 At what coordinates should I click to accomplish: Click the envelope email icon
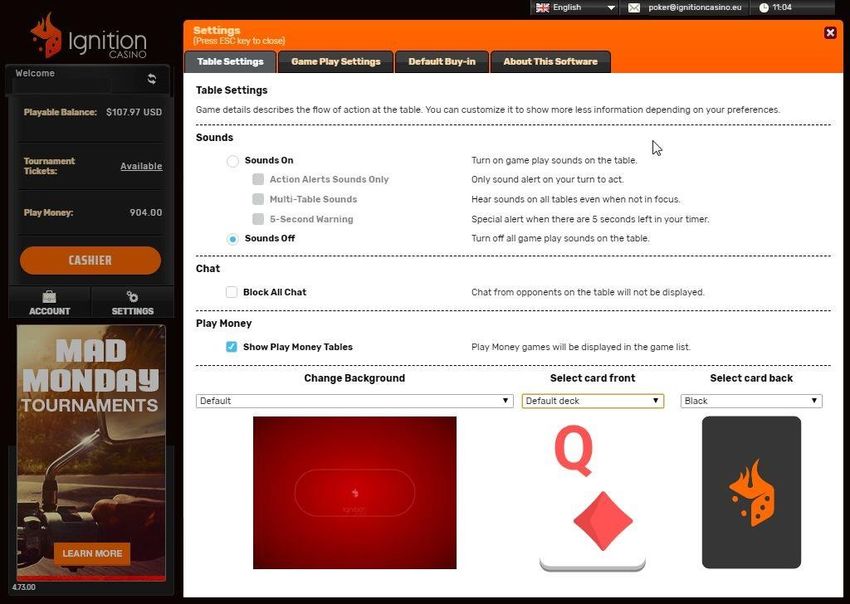[634, 8]
